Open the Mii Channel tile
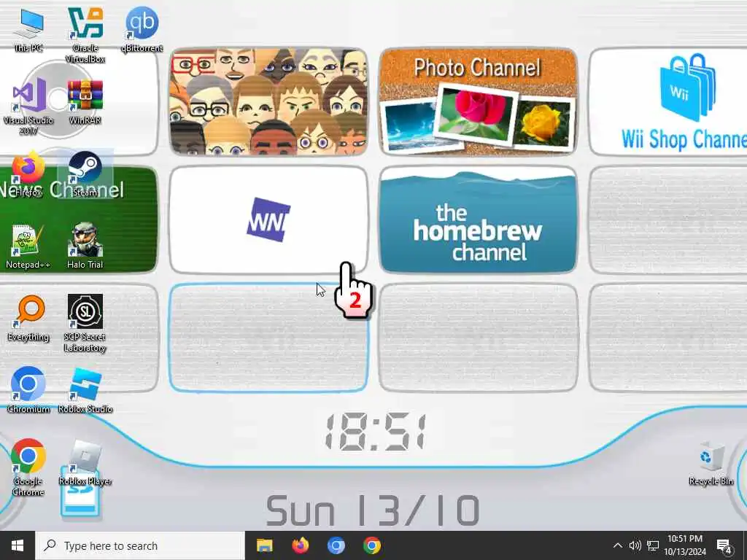The width and height of the screenshot is (747, 560). pyautogui.click(x=268, y=101)
